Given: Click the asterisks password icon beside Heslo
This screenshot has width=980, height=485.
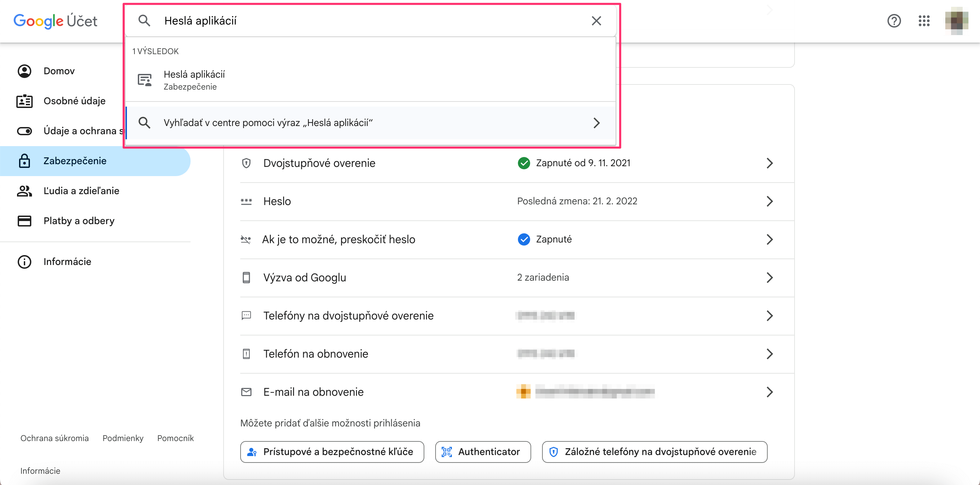Looking at the screenshot, I should point(246,201).
